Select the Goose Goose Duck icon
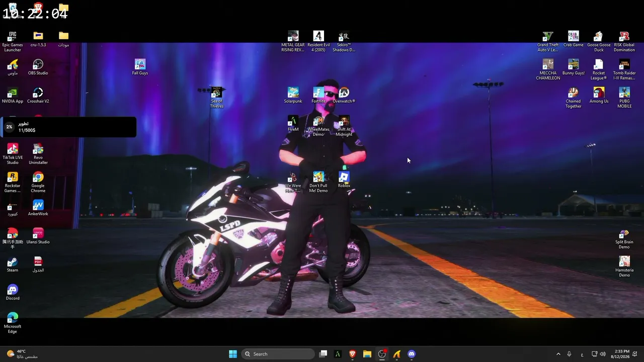 pyautogui.click(x=599, y=41)
